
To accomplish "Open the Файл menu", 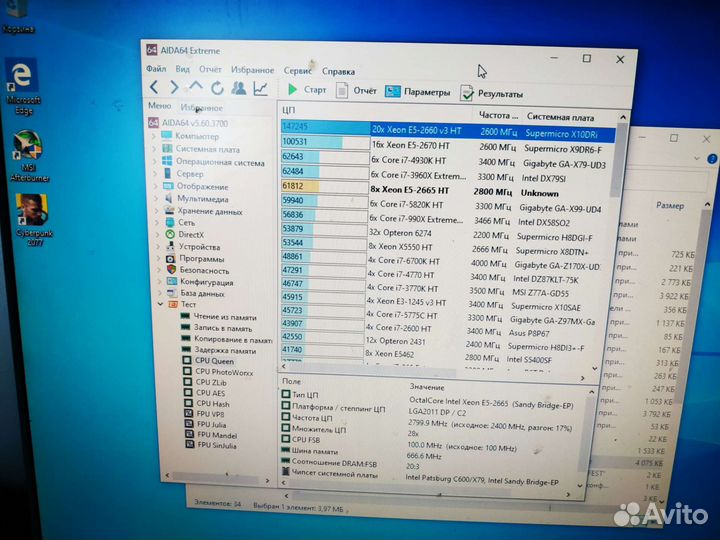I will [x=156, y=68].
